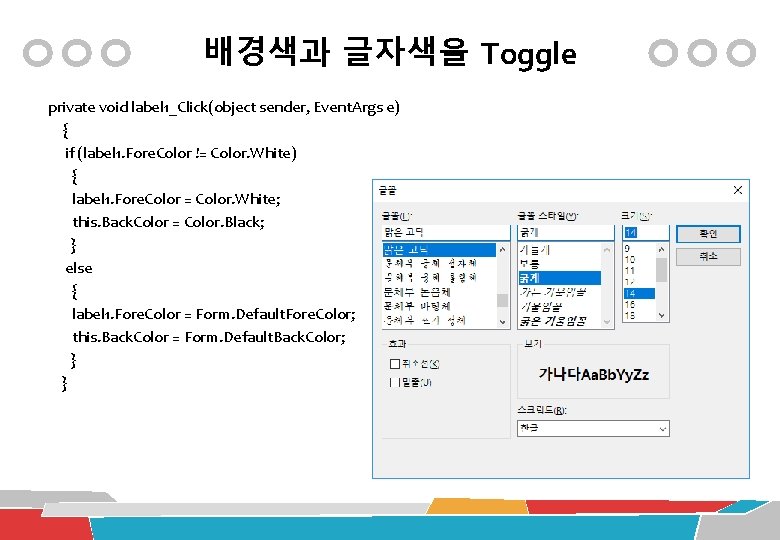Select 문체부 돋음체 font
Screen dimensions: 780x540
click(439, 292)
